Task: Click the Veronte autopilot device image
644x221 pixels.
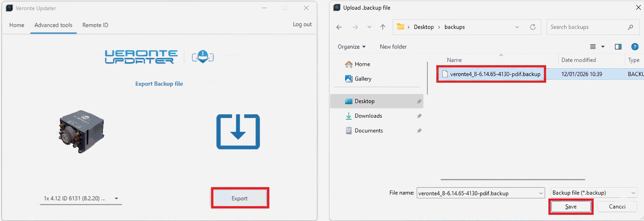Action: pyautogui.click(x=81, y=131)
